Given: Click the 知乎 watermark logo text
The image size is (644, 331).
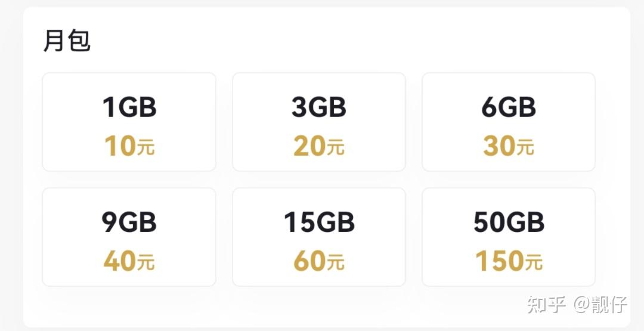Looking at the screenshot, I should (546, 304).
